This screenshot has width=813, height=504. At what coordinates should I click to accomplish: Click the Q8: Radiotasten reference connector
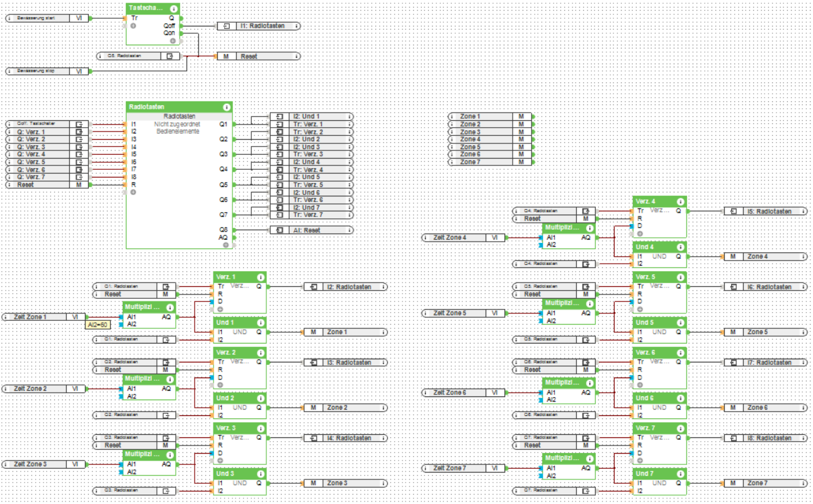[139, 56]
